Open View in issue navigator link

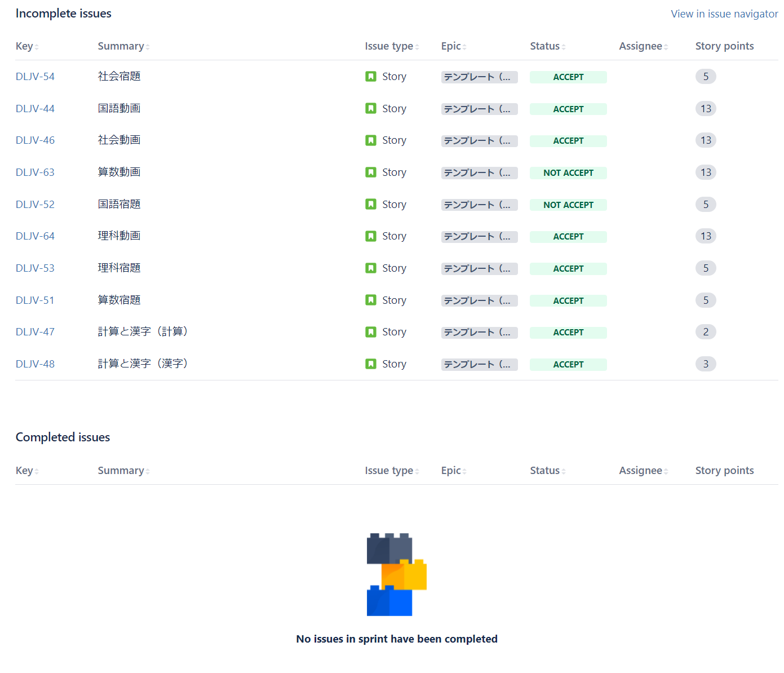coord(724,14)
